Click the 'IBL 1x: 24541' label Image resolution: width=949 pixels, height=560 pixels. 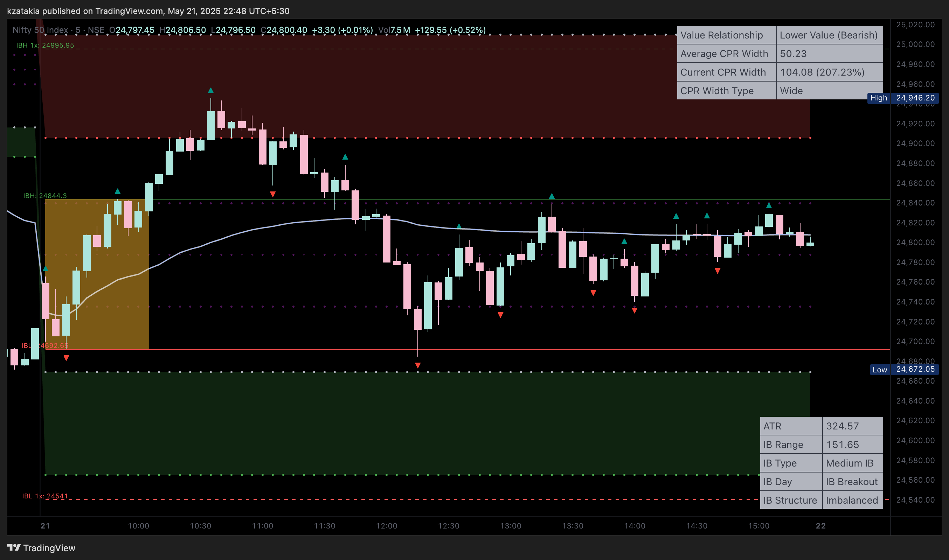(45, 496)
